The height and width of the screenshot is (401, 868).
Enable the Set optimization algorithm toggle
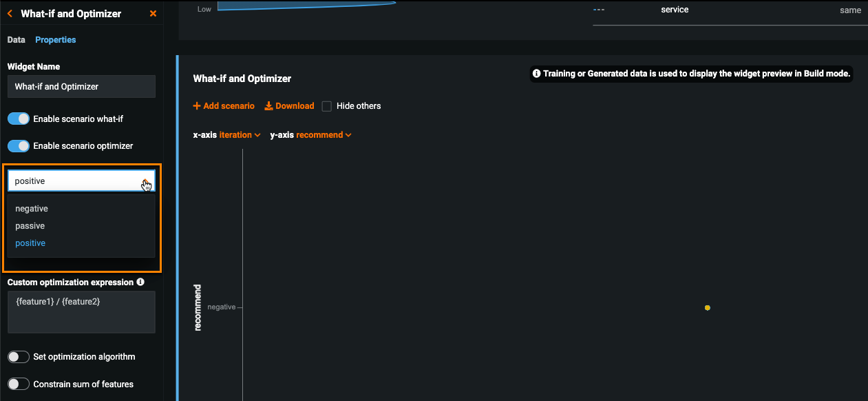point(19,357)
